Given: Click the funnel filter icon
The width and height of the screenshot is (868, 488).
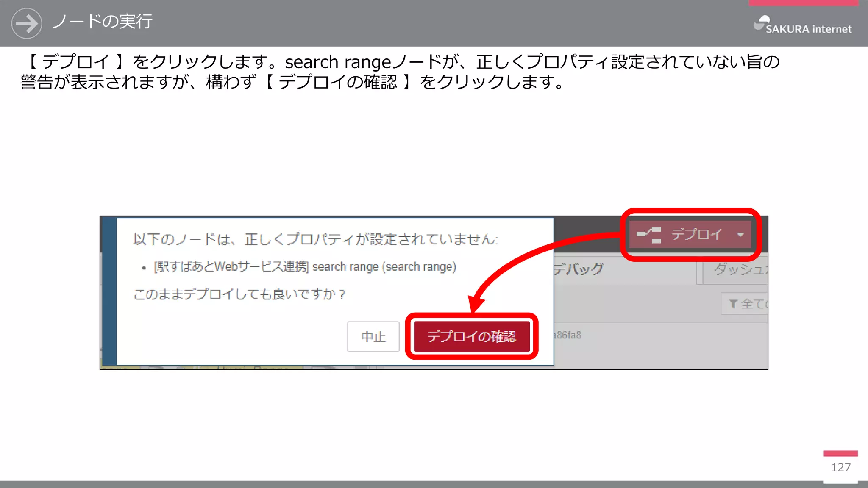Looking at the screenshot, I should (733, 304).
